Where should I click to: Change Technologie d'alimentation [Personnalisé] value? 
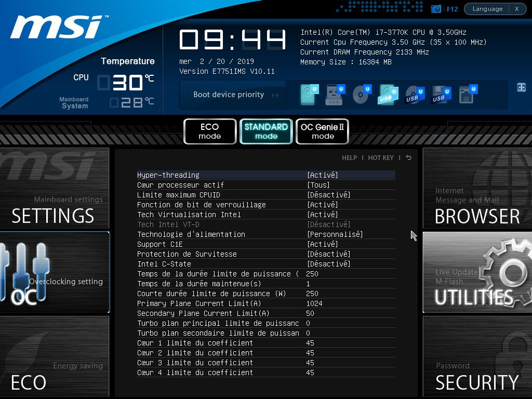click(x=335, y=234)
